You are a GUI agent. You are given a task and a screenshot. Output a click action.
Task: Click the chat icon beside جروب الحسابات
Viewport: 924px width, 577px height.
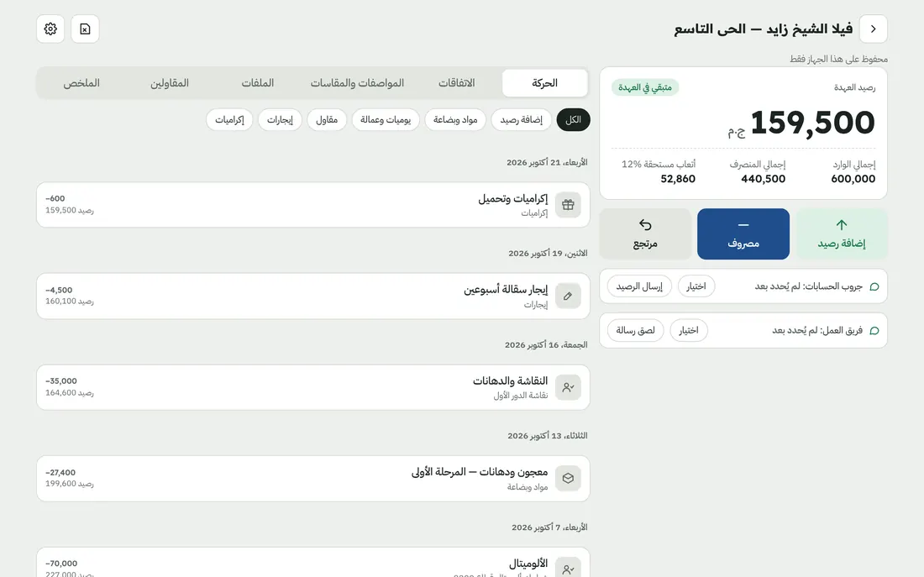(x=874, y=286)
